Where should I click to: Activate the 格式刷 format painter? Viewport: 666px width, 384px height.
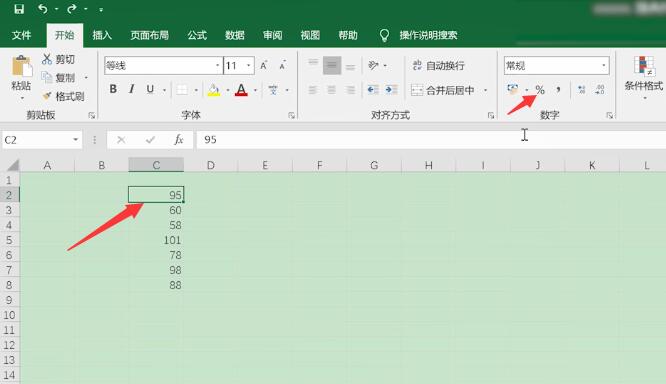click(64, 96)
